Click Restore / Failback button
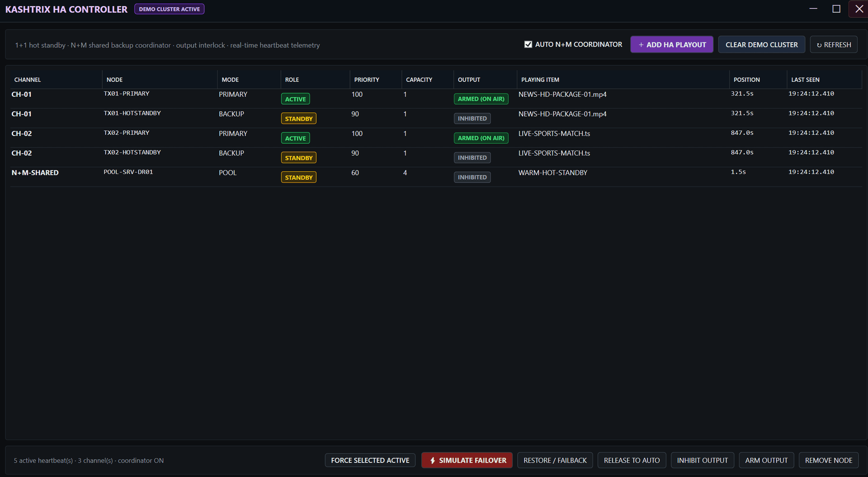 point(555,460)
